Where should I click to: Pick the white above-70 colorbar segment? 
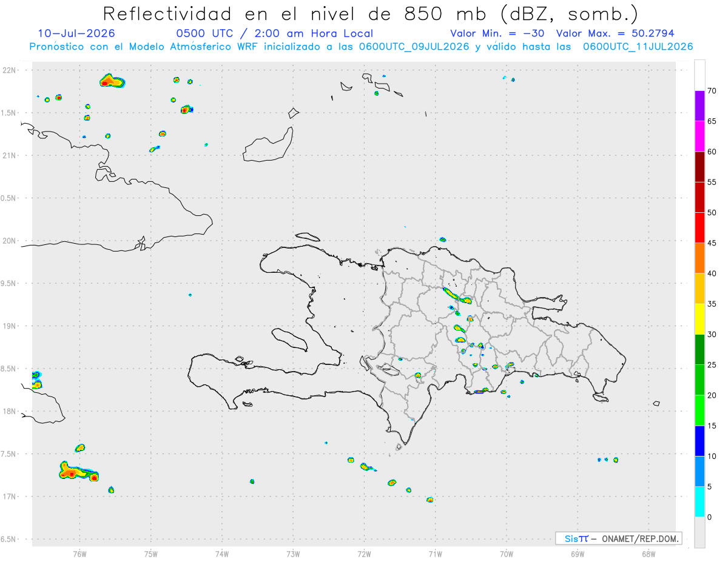pyautogui.click(x=699, y=75)
